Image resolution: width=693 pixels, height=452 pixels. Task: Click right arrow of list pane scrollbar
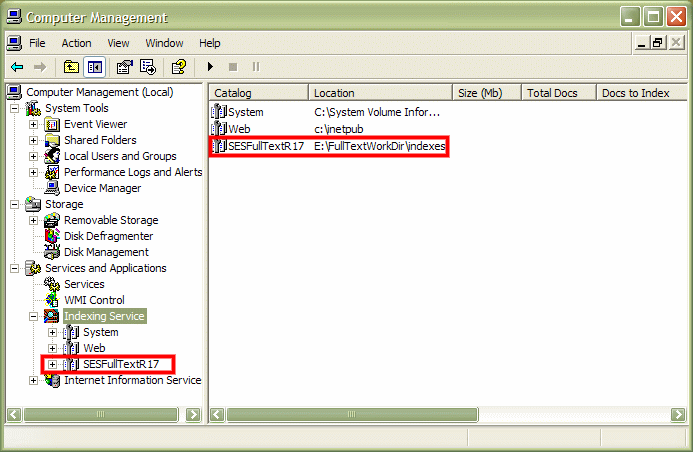tap(678, 414)
